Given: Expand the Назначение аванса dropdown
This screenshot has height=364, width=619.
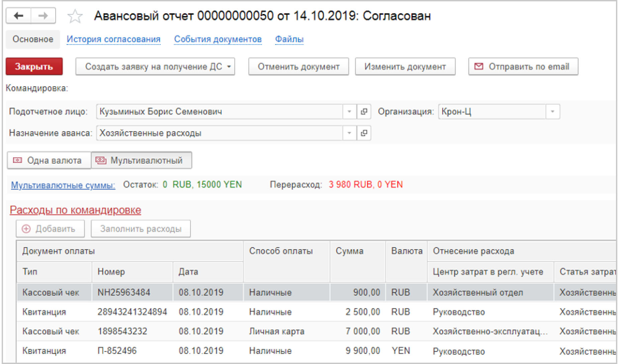Looking at the screenshot, I should point(349,133).
